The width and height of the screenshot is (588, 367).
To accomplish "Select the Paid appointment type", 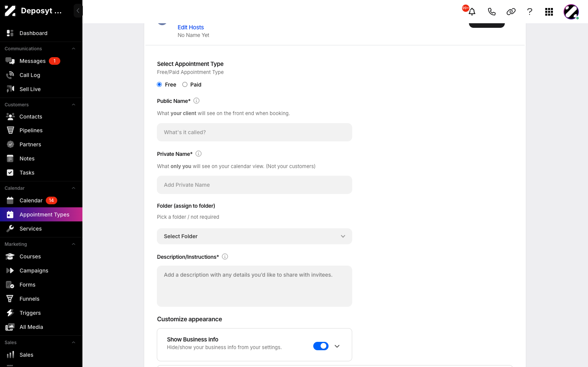I will (x=185, y=85).
